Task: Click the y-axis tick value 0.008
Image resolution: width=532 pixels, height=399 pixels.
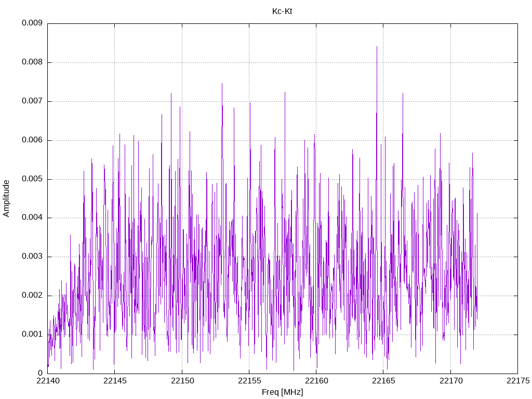Action: coord(32,62)
